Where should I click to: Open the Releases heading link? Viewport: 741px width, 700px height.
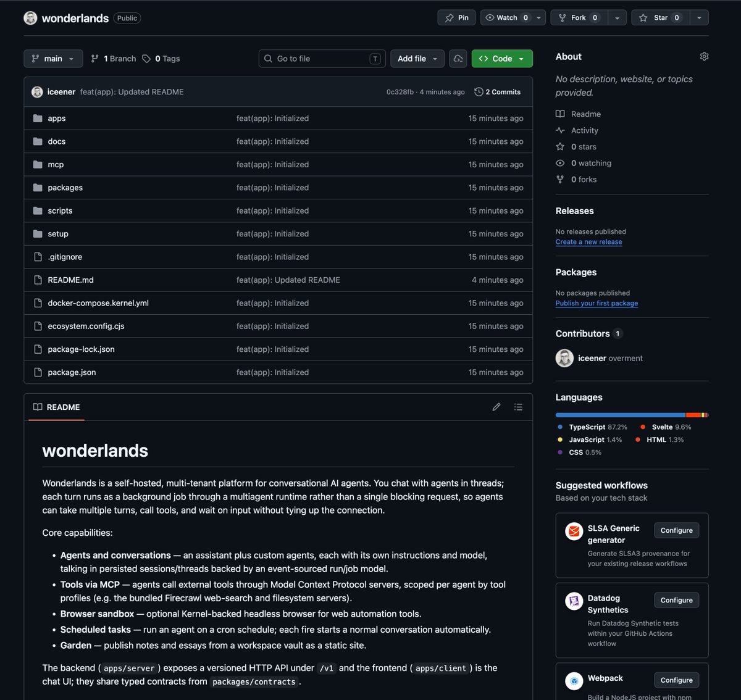pos(575,211)
